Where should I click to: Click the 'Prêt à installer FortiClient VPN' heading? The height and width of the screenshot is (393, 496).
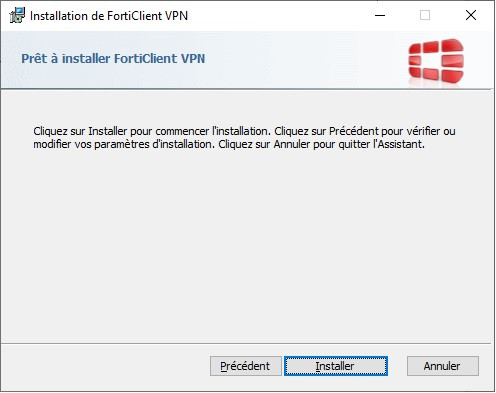click(x=113, y=58)
